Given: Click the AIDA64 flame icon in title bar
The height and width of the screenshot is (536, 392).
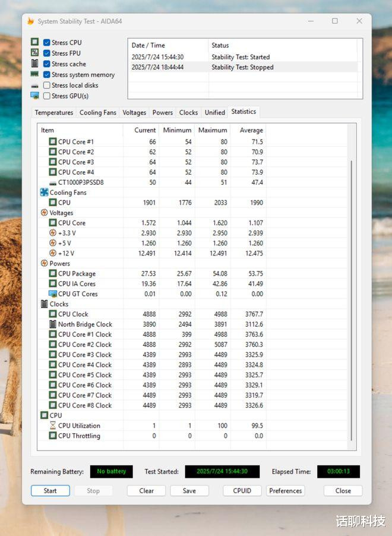Looking at the screenshot, I should tap(30, 21).
